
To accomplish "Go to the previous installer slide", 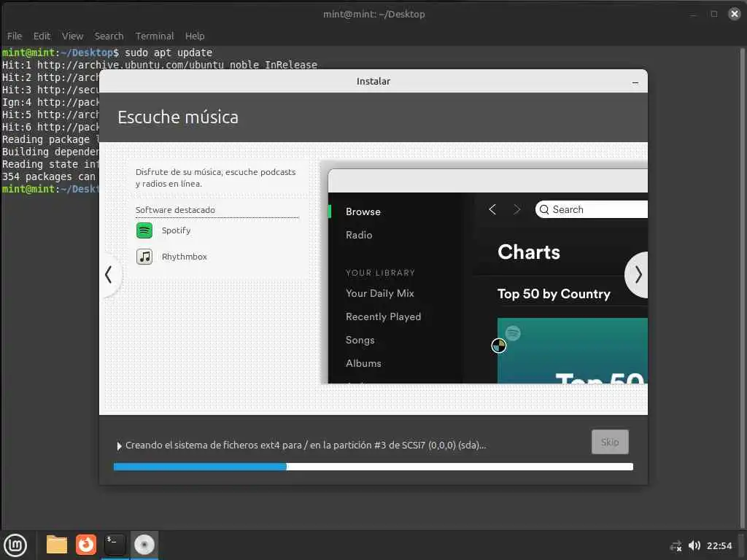I will pos(109,274).
